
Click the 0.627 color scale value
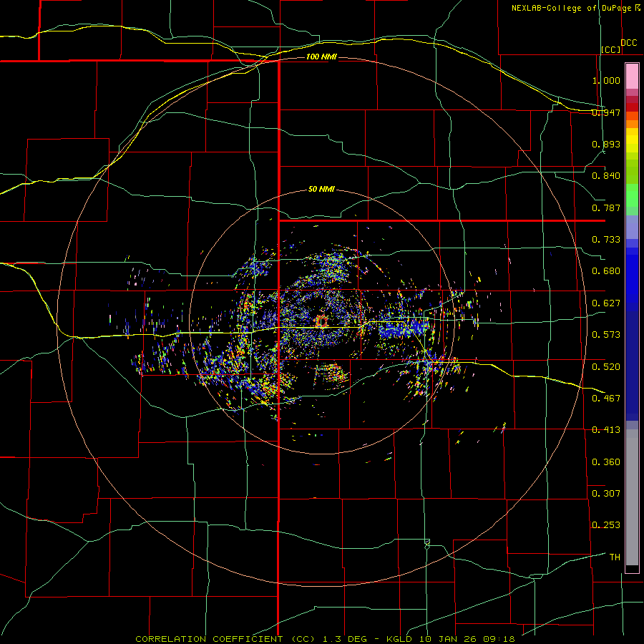pyautogui.click(x=606, y=303)
